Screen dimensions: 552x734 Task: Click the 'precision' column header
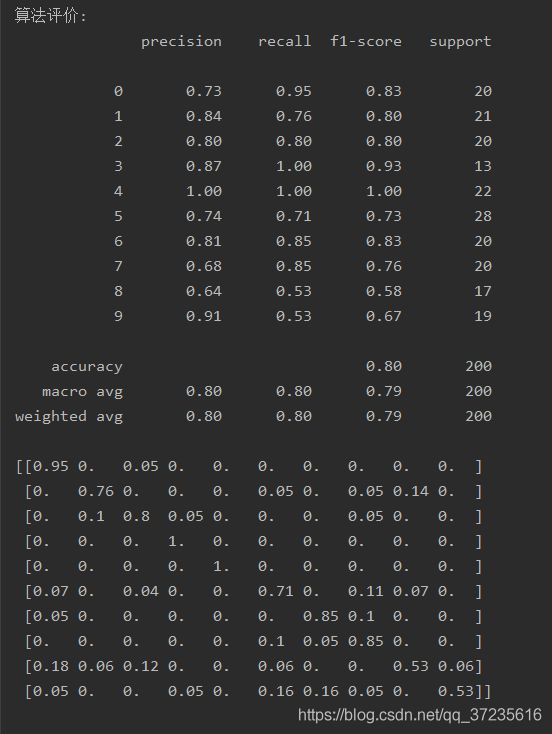181,42
